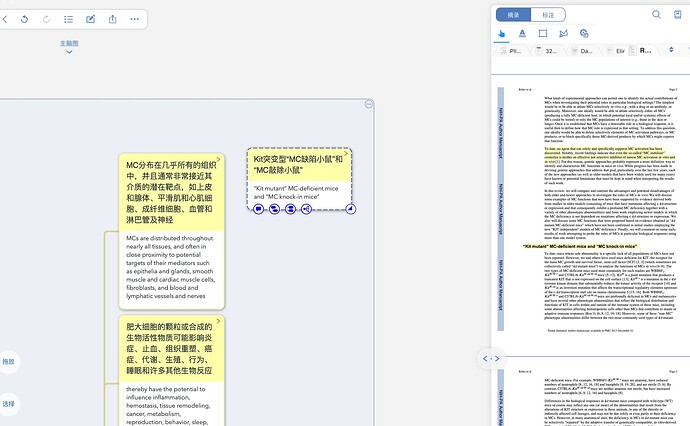Screen dimensions: 690x426
Task: Select the rectangle excerpt tool
Action: (543, 33)
